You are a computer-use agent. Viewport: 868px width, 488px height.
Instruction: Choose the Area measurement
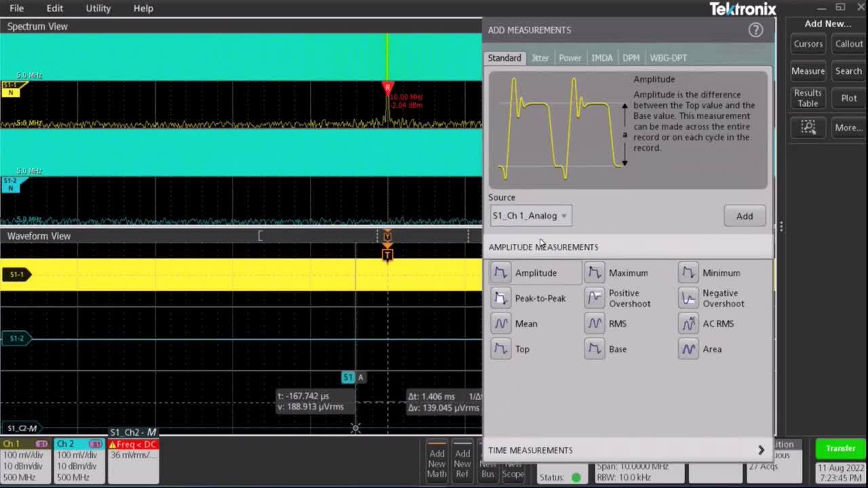(688, 348)
